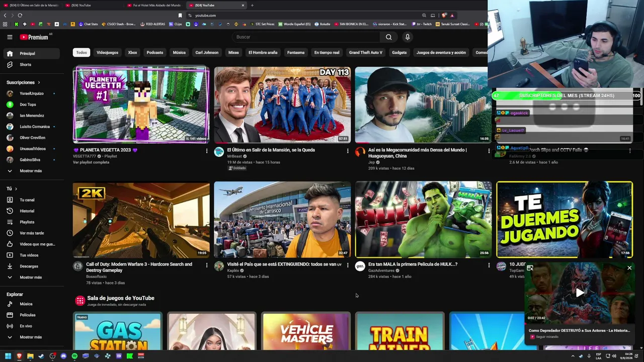Go to YouTube Premium home logo
644x362 pixels.
point(34,37)
